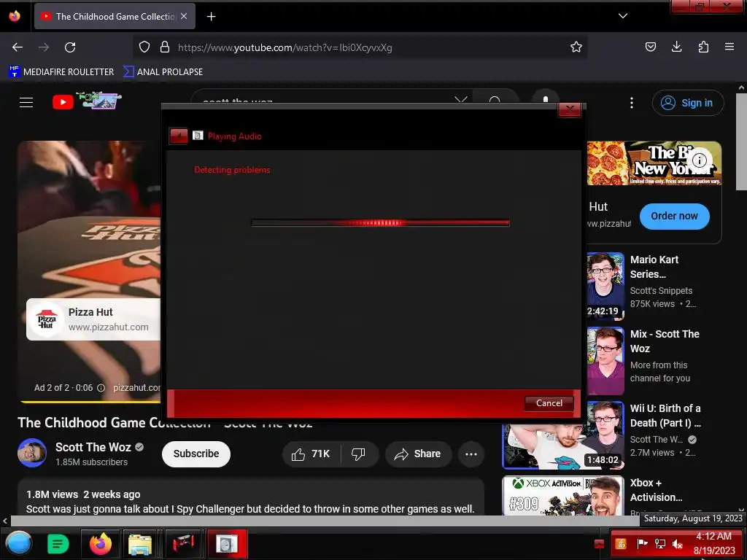Open the YouTube guide hamburger menu
The height and width of the screenshot is (560, 747).
tap(26, 102)
